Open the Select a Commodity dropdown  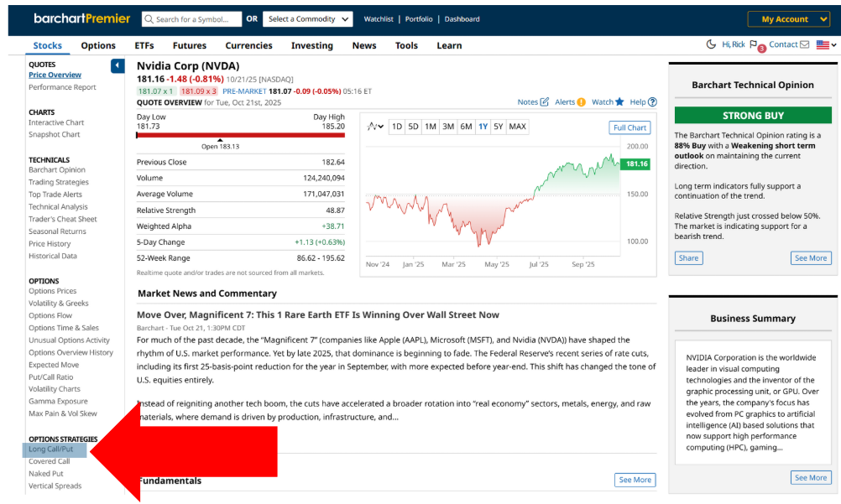click(x=308, y=19)
